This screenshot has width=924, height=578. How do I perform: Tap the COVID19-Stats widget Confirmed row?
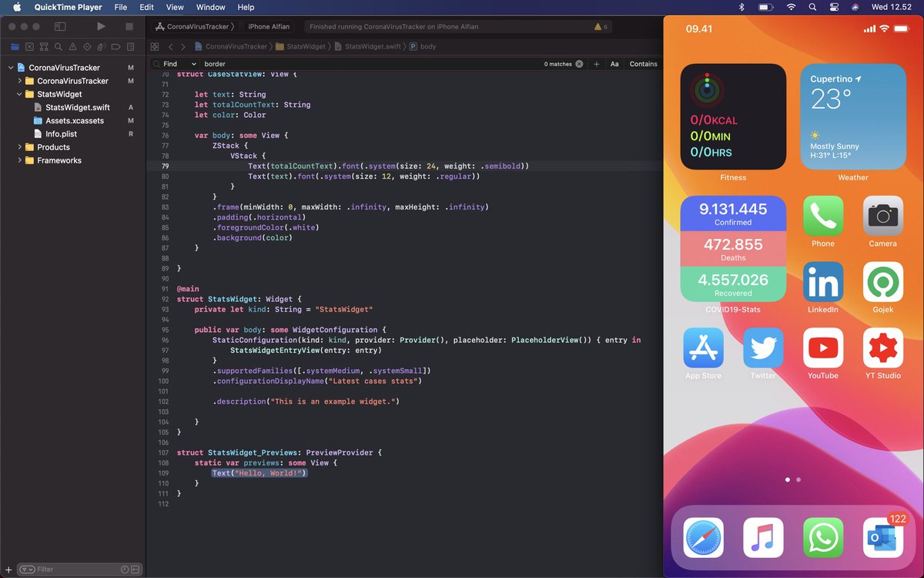point(733,213)
